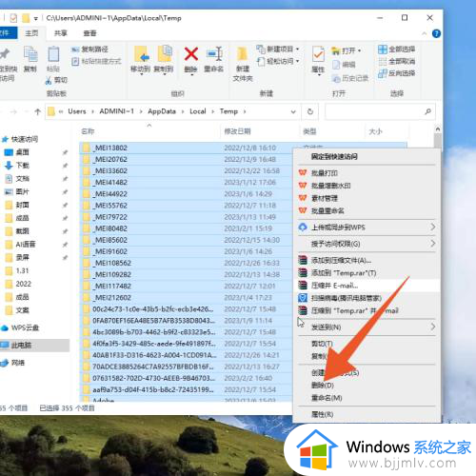Click 反向选择 (Invert selection) in ribbon
476x476 pixels.
pos(397,73)
